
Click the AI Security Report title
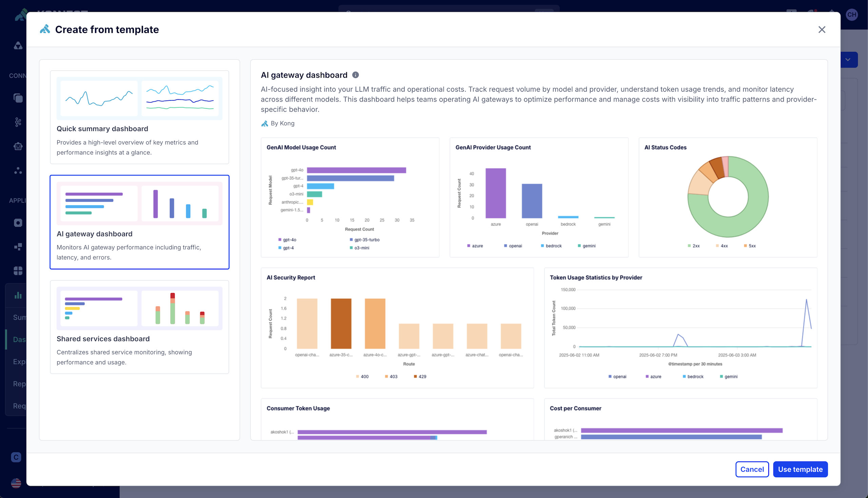tap(291, 278)
